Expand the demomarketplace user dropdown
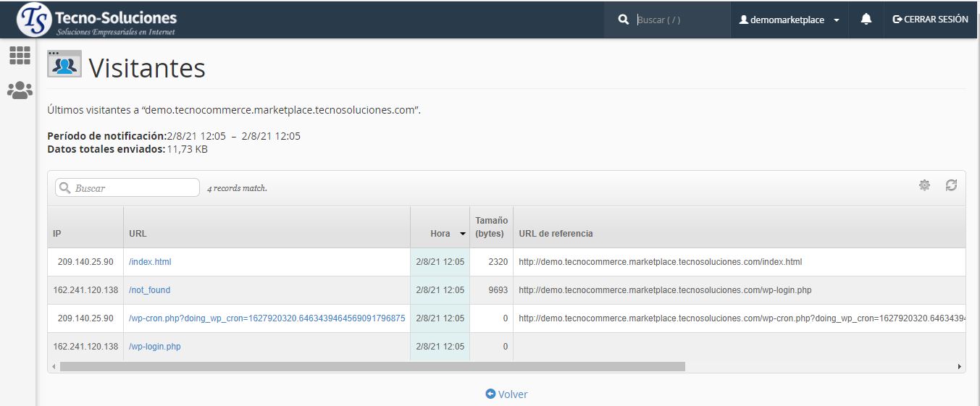The width and height of the screenshot is (980, 406). point(789,20)
